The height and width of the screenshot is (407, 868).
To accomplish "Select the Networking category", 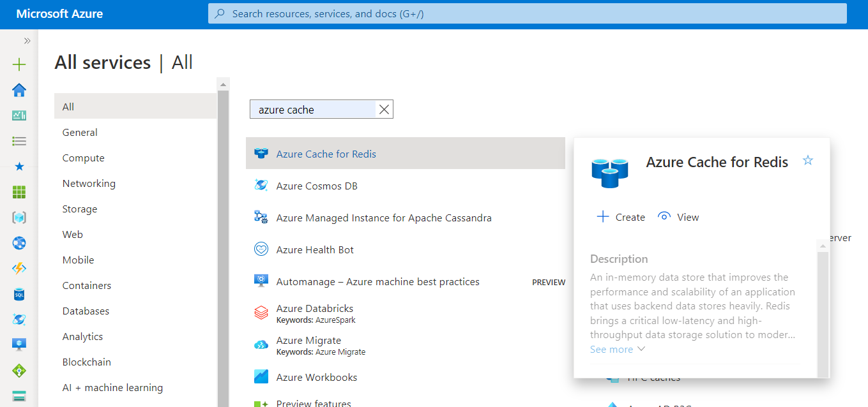I will point(89,184).
